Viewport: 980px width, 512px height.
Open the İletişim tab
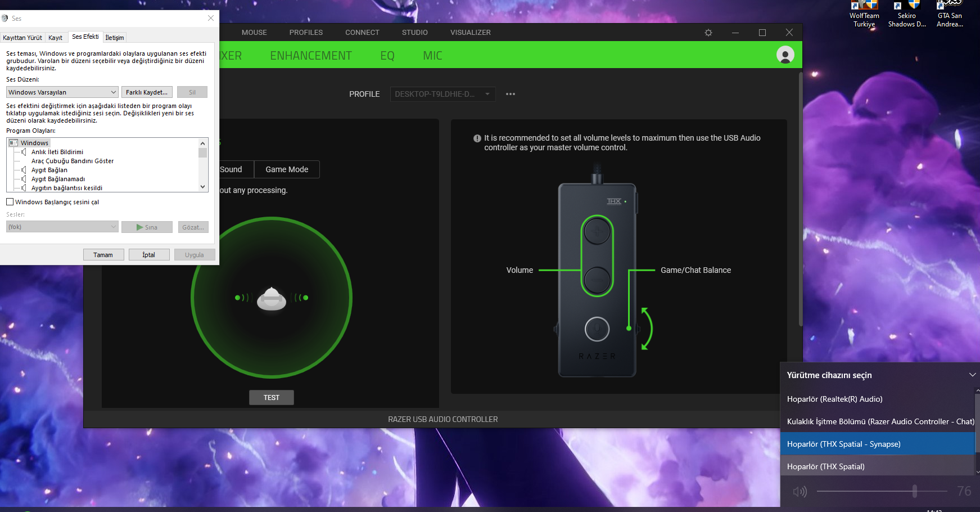(x=115, y=38)
